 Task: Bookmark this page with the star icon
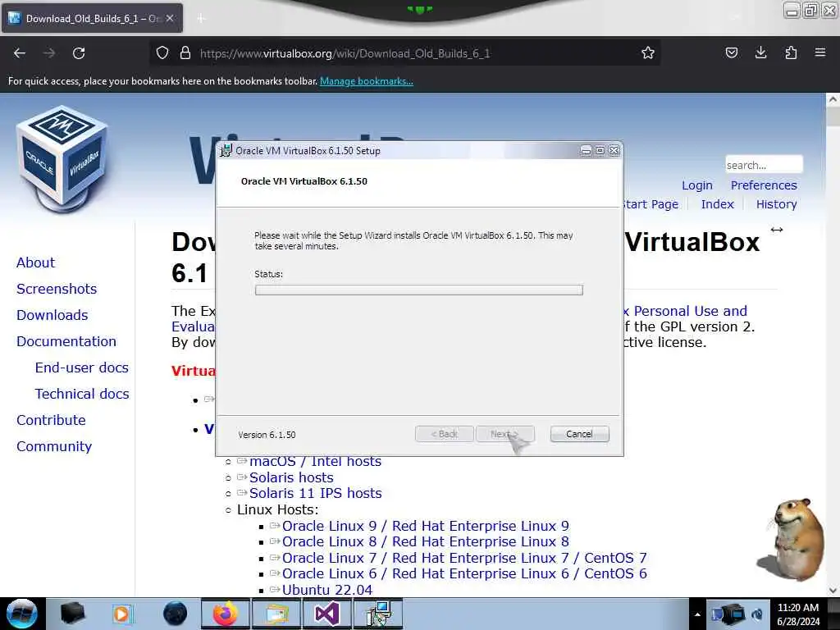[648, 53]
